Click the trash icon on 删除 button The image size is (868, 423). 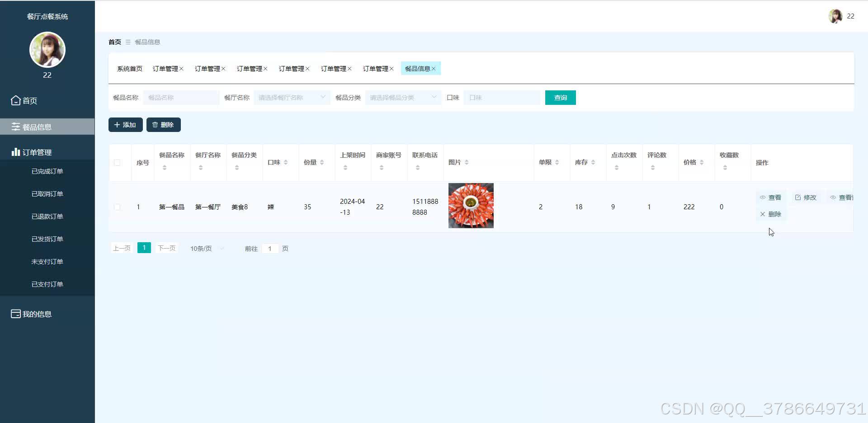156,124
